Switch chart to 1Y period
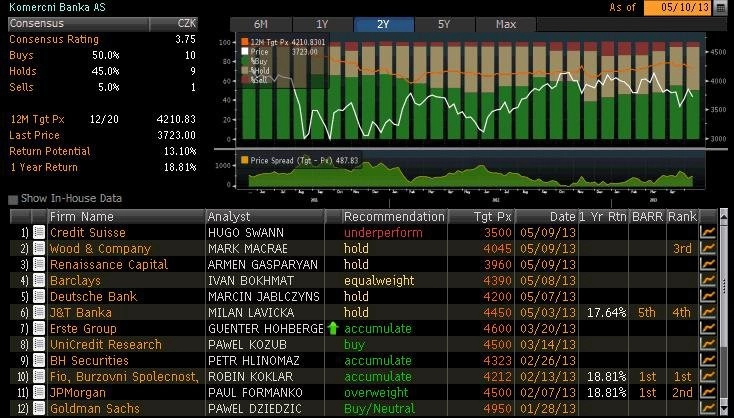This screenshot has height=418, width=734. point(322,24)
